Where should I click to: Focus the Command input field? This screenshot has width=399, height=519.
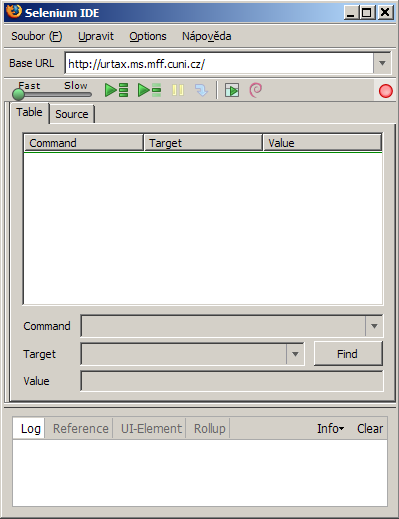tap(223, 326)
